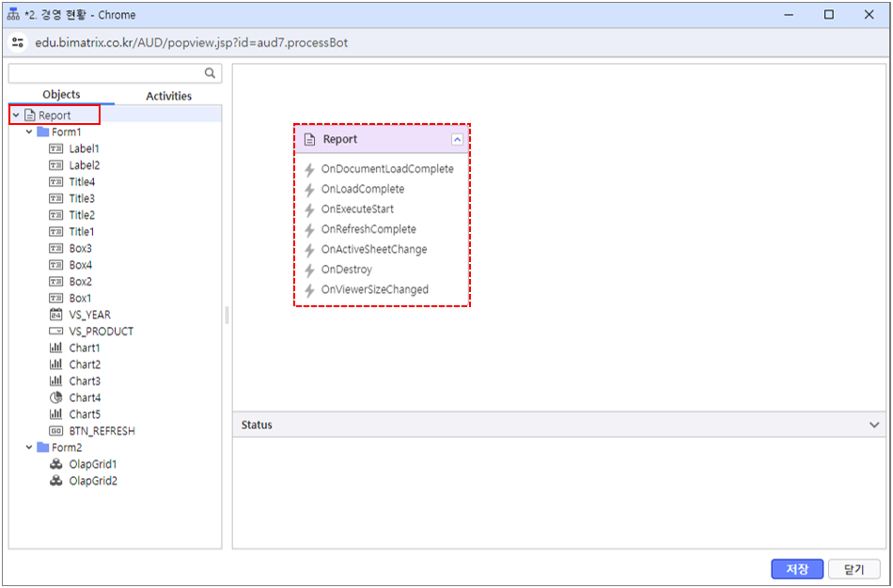Screen dimensions: 893x588
Task: Click the lightning icon beside OnDestroy
Action: click(x=309, y=270)
